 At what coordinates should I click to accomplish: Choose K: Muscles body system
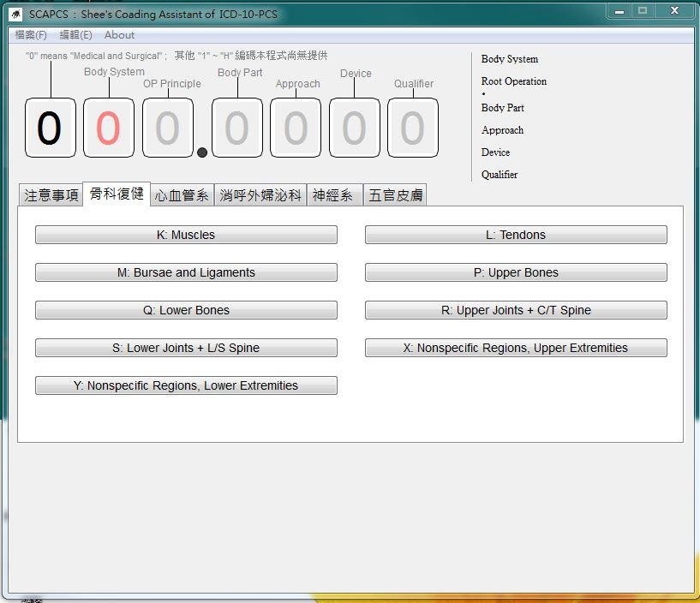coord(186,235)
